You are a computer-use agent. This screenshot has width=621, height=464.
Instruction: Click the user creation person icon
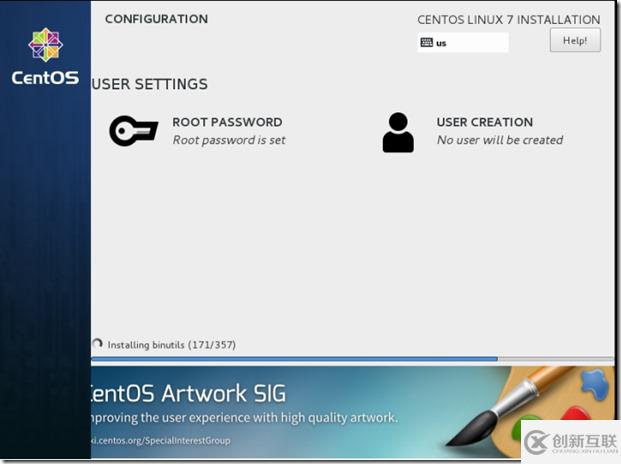(398, 132)
